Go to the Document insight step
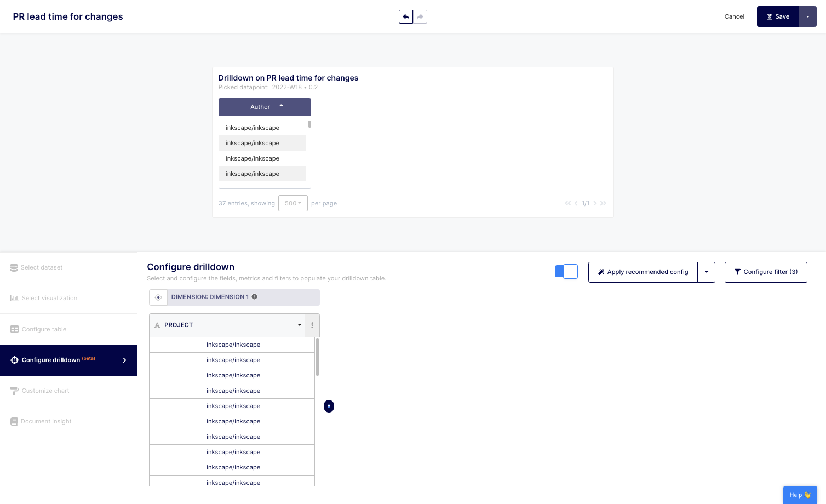Viewport: 826px width, 504px height. pyautogui.click(x=46, y=422)
